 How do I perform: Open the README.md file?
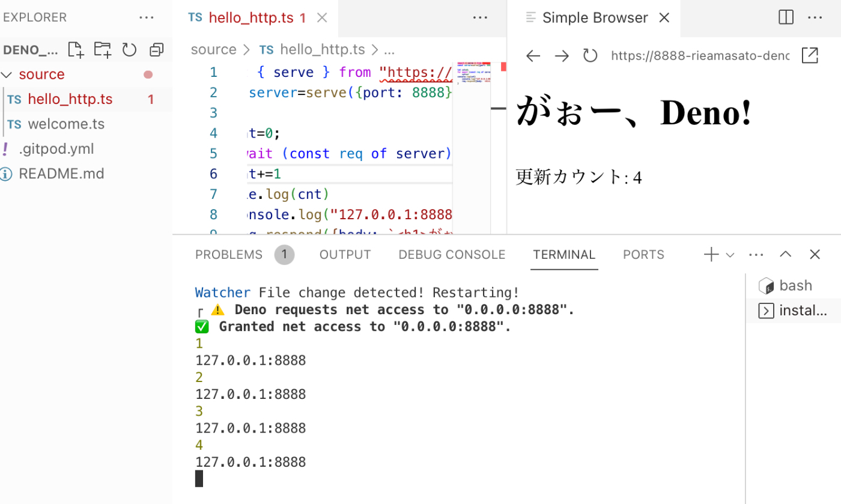[86, 174]
